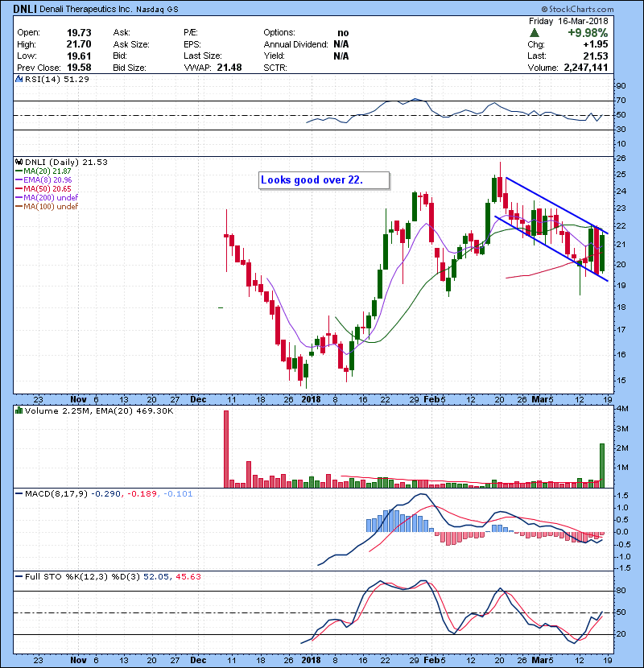Click the Annual Dividend N/A value
Viewport: 644px width, 668px height.
[x=341, y=44]
